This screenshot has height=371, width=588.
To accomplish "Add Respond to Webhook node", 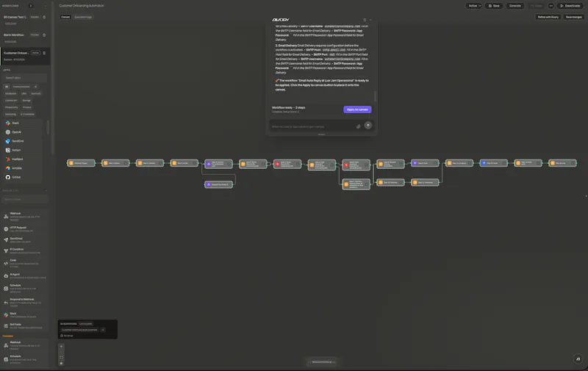I will pos(25,302).
